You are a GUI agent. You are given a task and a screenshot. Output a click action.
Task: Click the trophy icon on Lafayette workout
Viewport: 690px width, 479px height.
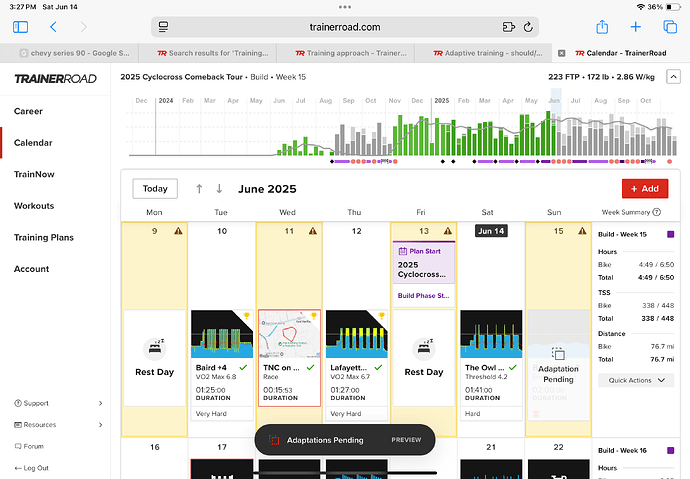pyautogui.click(x=381, y=315)
